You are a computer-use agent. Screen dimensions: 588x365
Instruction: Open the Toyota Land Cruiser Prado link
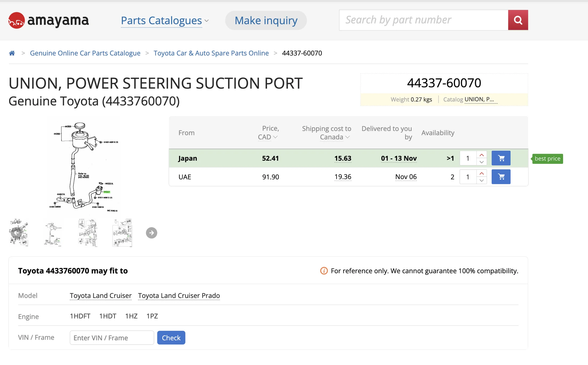[179, 295]
